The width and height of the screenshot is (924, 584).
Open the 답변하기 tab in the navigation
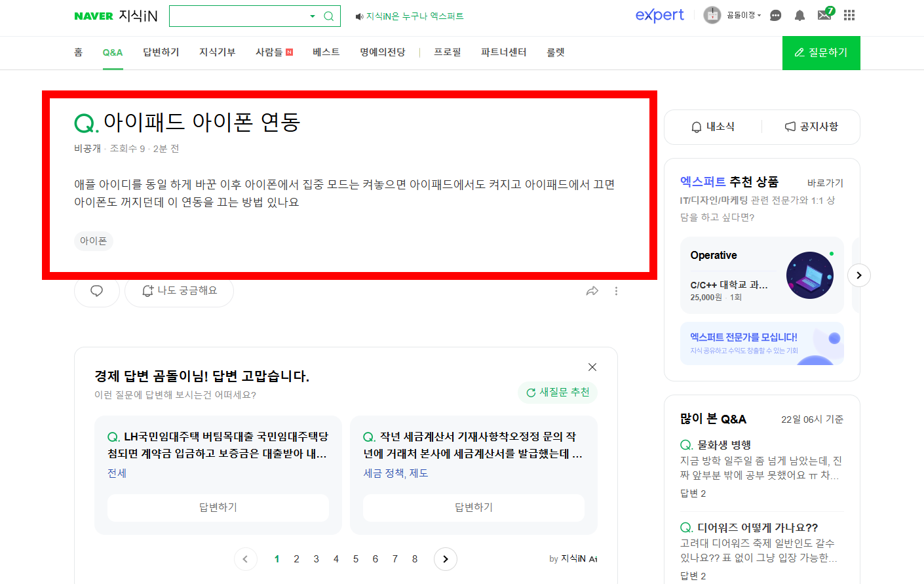point(161,52)
